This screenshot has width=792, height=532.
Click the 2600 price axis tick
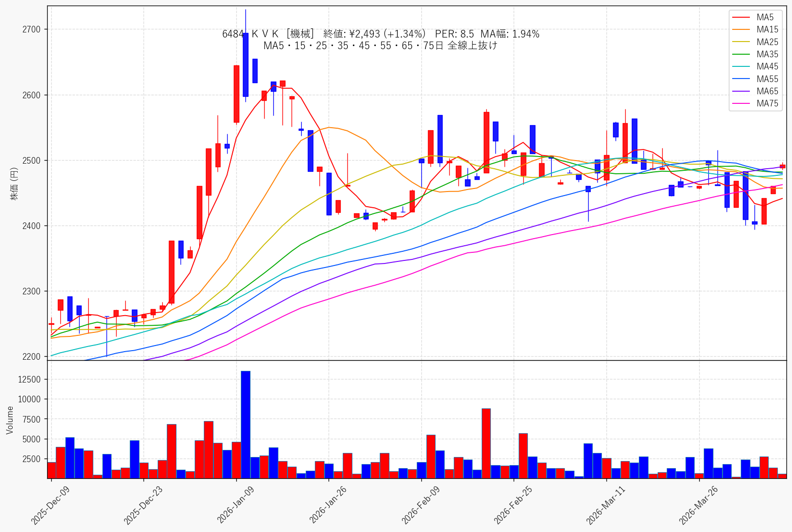click(x=31, y=95)
